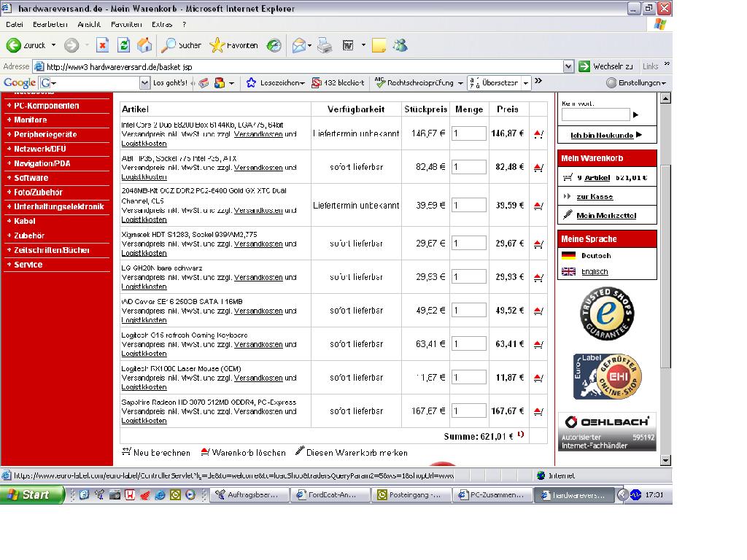Switch to Posteingang taskbar window
Screen dimensions: 747x560
coord(412,495)
